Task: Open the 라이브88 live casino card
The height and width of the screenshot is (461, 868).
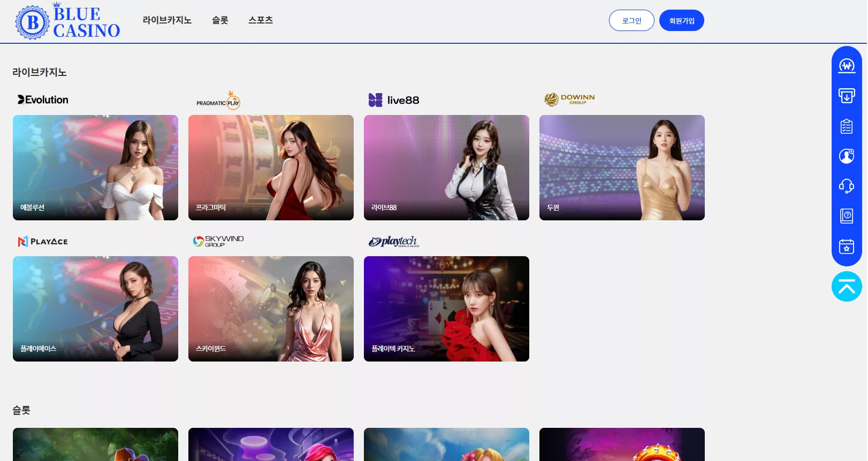Action: pos(446,167)
